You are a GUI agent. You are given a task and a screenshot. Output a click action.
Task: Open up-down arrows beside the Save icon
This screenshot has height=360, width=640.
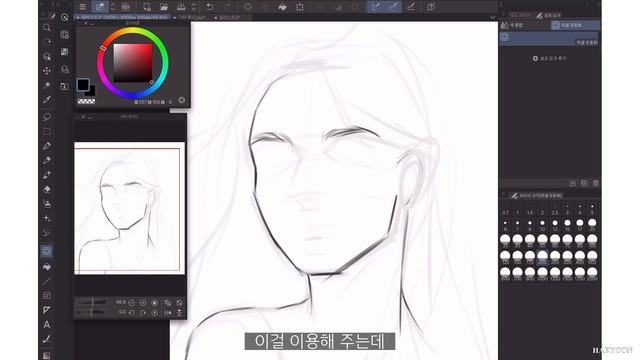(194, 7)
